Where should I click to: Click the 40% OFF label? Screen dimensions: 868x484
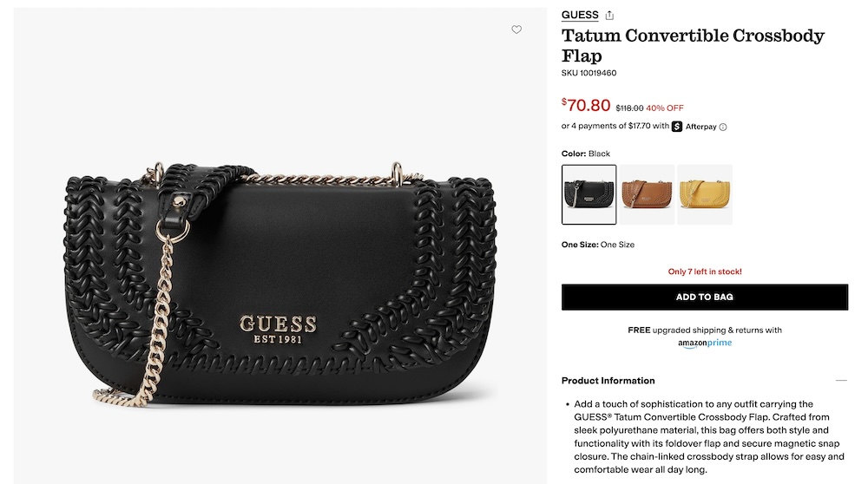pyautogui.click(x=664, y=108)
